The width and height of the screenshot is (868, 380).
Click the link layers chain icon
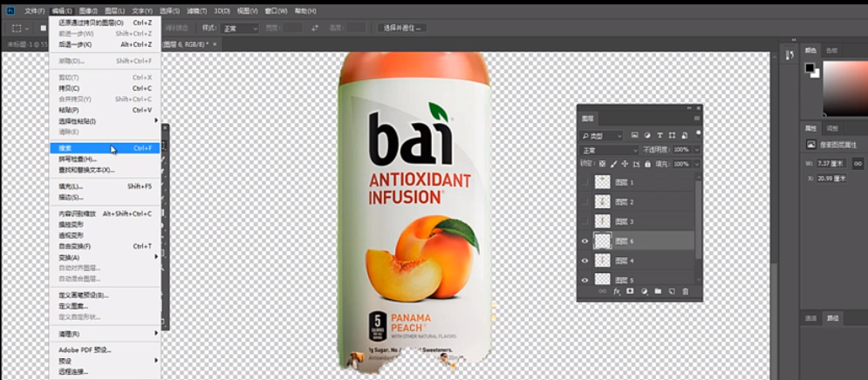pyautogui.click(x=602, y=291)
